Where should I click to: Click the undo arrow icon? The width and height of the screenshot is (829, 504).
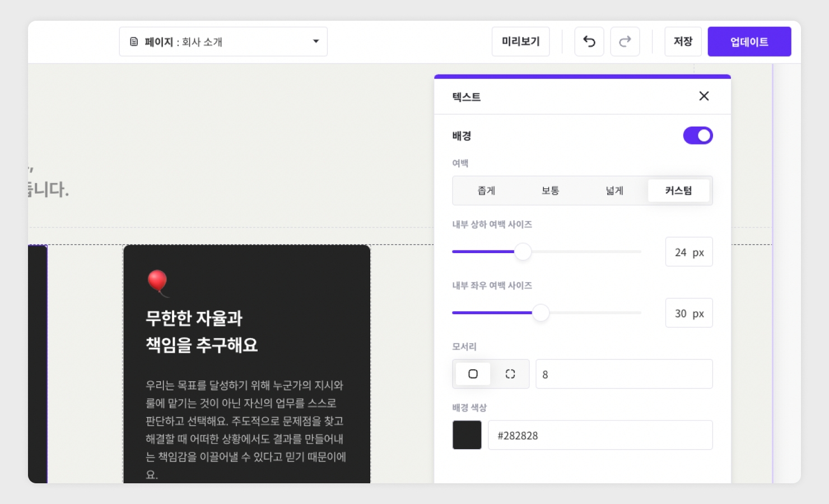589,41
